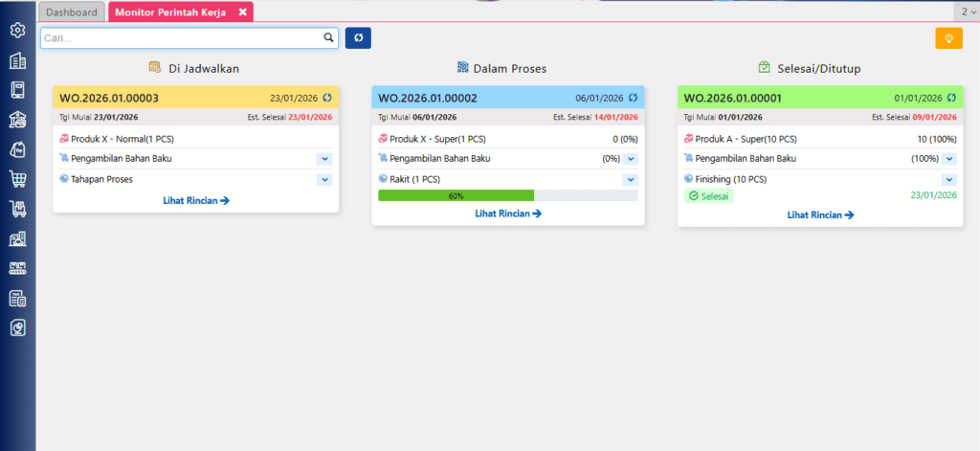Click the Cari search field

[x=182, y=38]
